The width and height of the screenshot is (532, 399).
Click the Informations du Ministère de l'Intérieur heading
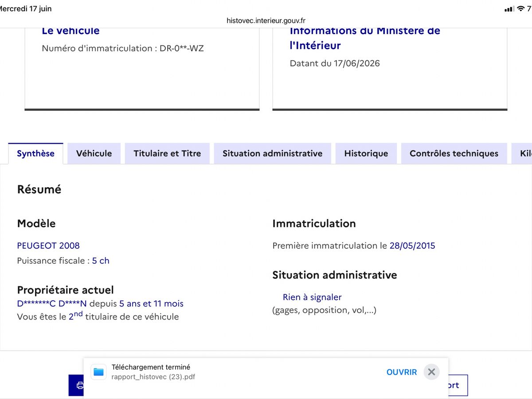(x=365, y=38)
